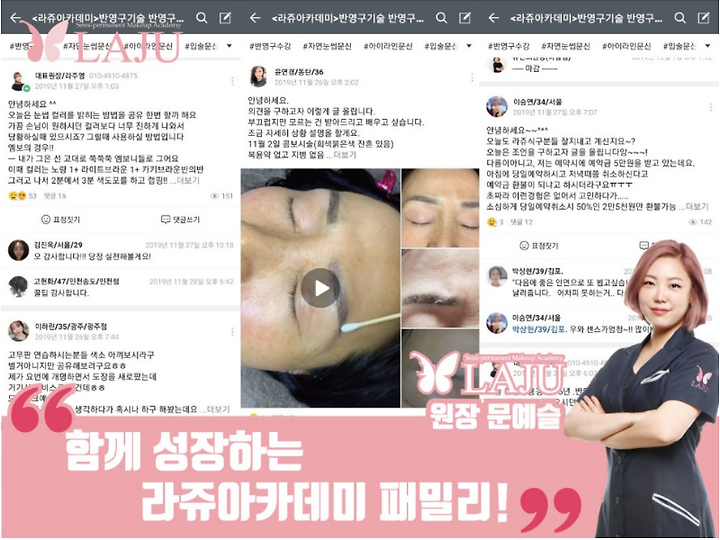The image size is (720, 540).
Task: Open 김진옥/서울/29 commenter avatar
Action: 18,250
